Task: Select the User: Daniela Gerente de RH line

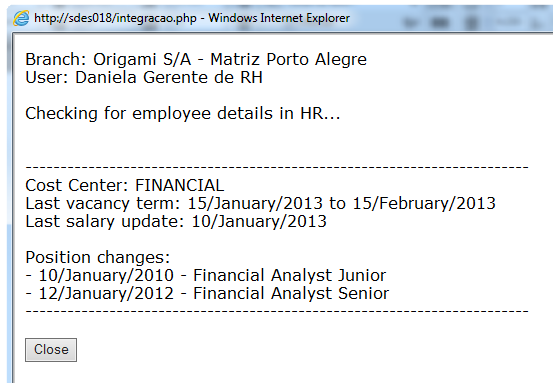Action: 144,77
